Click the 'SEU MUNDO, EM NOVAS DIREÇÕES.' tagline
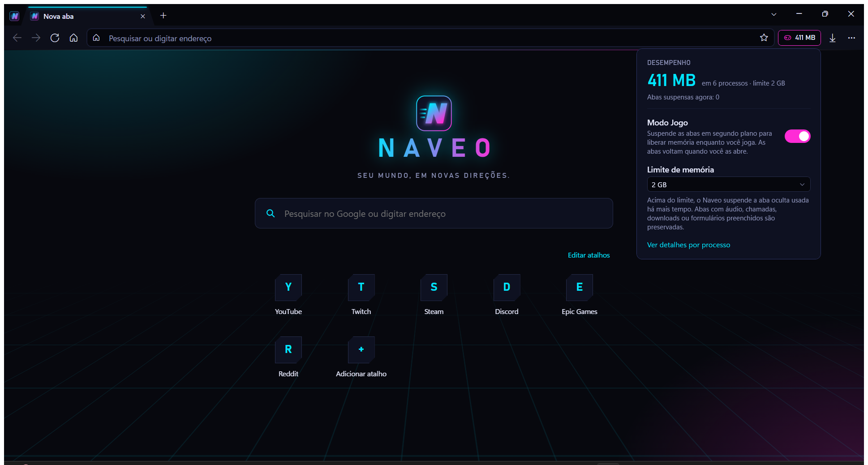This screenshot has height=465, width=868. (434, 176)
